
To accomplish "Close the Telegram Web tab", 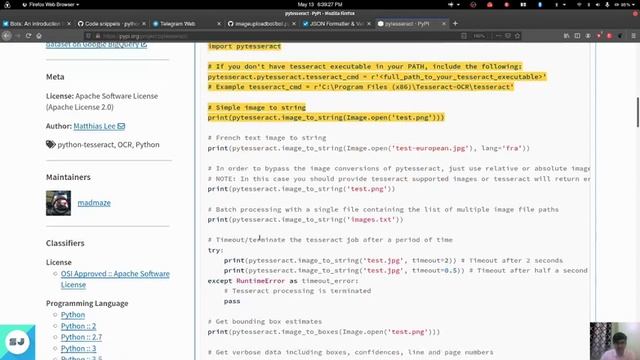I will [x=219, y=24].
